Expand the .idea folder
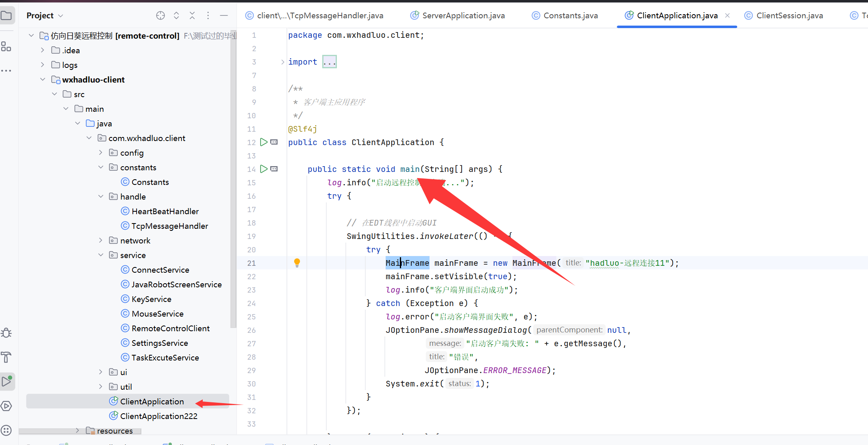This screenshot has height=445, width=868. pos(42,50)
